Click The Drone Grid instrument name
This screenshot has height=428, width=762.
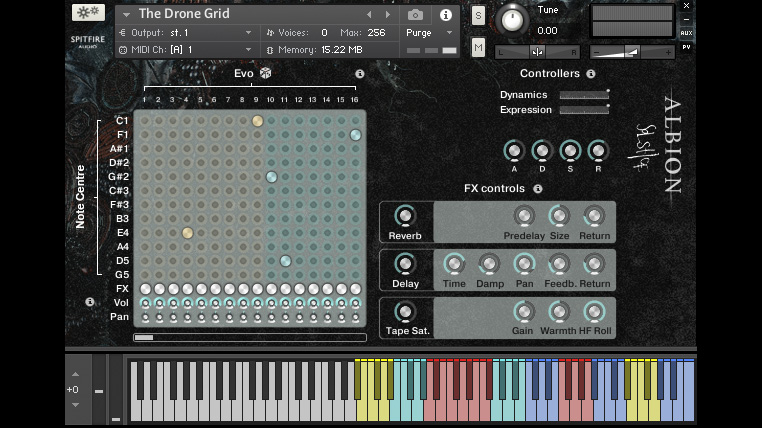coord(185,14)
